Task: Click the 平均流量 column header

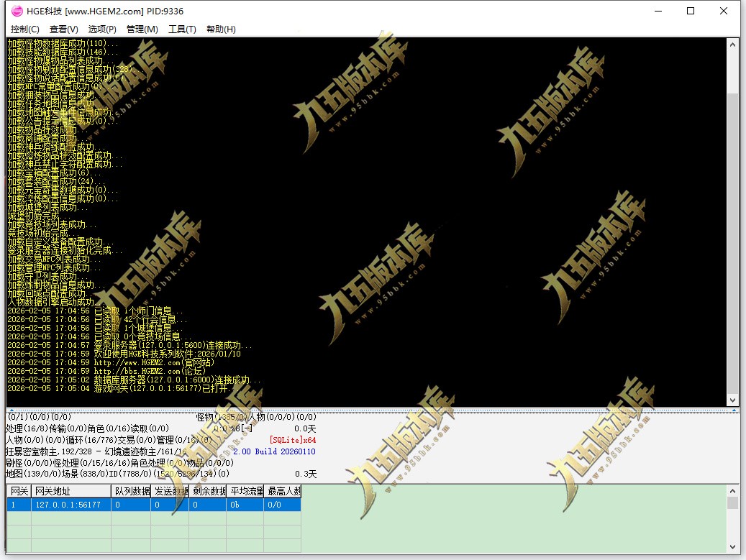Action: point(245,491)
